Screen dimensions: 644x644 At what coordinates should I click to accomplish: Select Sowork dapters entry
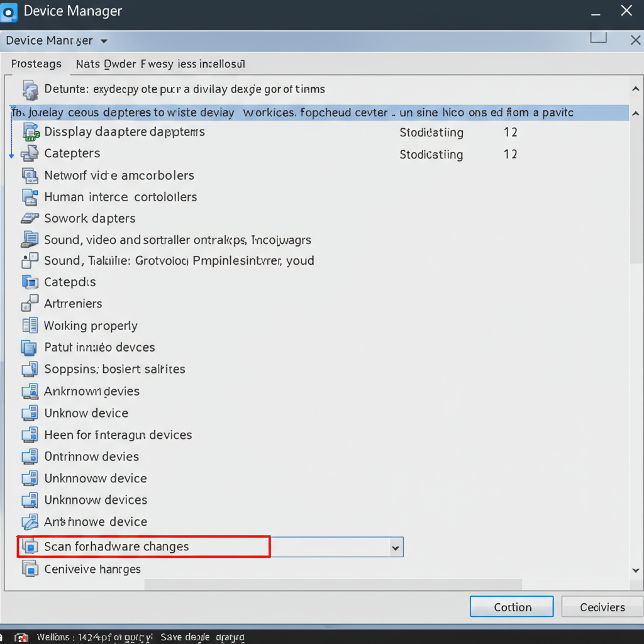(90, 218)
